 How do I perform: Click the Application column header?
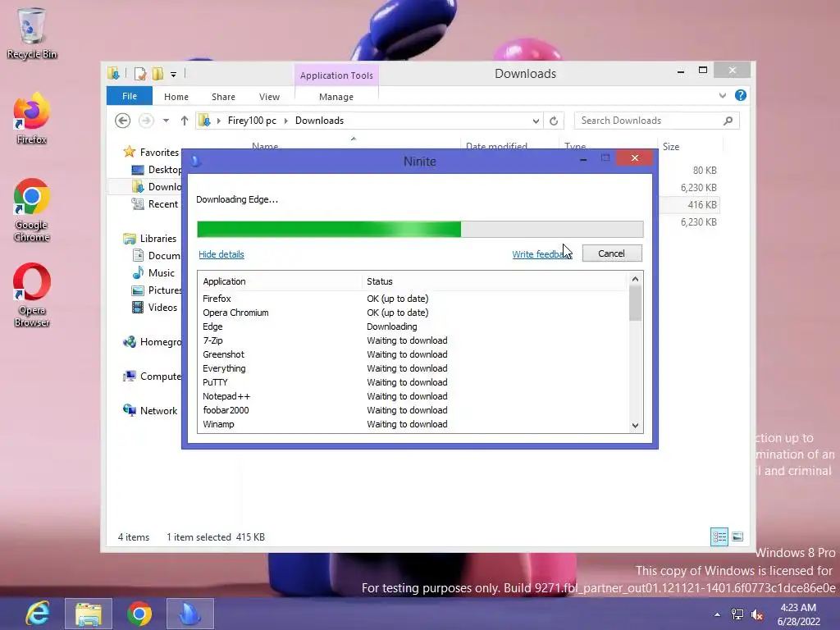pyautogui.click(x=280, y=281)
